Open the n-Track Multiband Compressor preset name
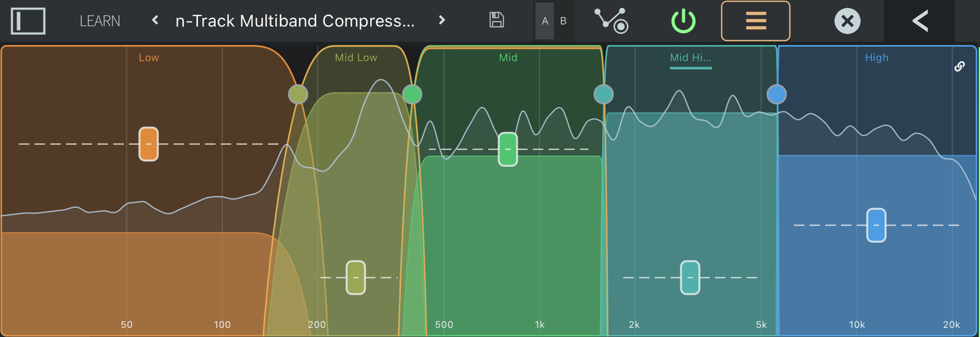980x337 pixels. [x=295, y=21]
